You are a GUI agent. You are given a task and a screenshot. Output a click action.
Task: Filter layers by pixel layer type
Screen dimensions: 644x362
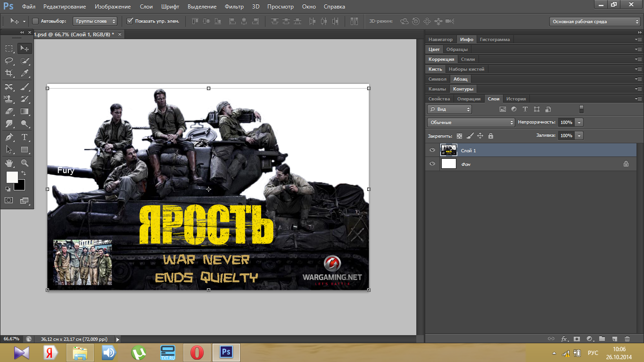pyautogui.click(x=503, y=109)
